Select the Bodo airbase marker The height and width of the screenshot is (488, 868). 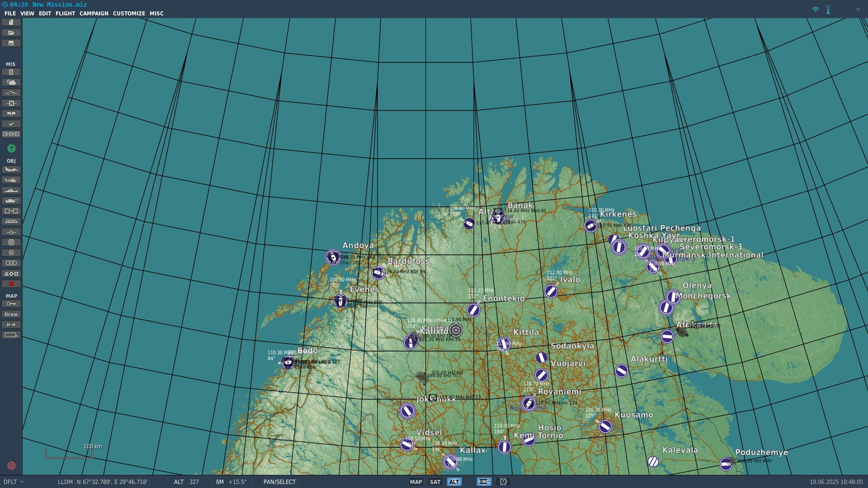pyautogui.click(x=288, y=362)
